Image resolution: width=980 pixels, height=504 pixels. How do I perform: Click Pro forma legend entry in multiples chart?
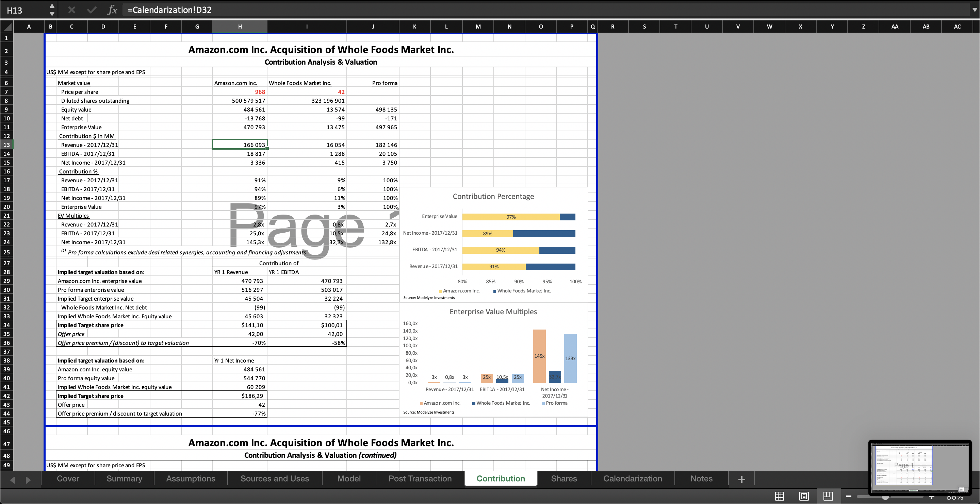555,403
